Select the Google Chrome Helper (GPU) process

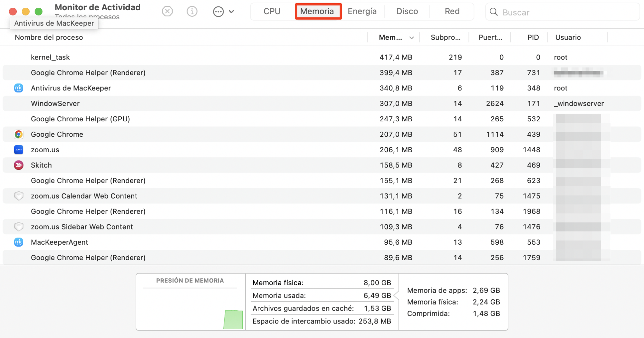[322, 119]
